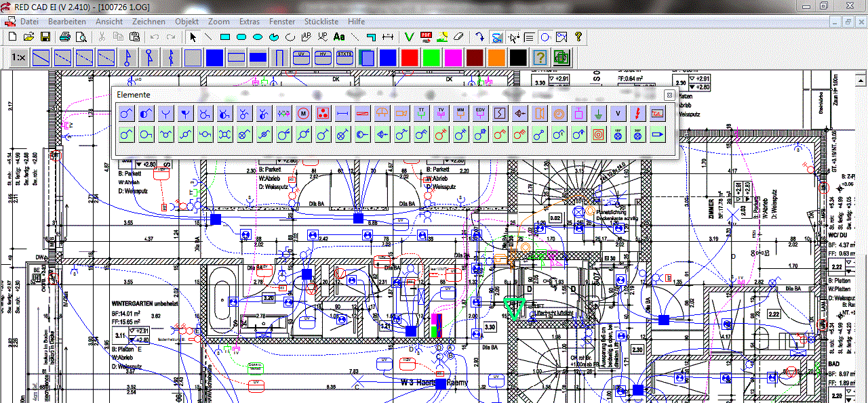The width and height of the screenshot is (868, 403).
Task: Insert the earth ground symbol from Elemente
Action: [598, 113]
